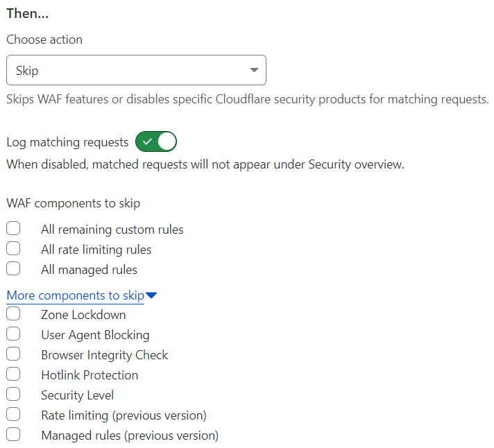This screenshot has height=448, width=494.
Task: Click the All managed rules label
Action: [x=89, y=270]
